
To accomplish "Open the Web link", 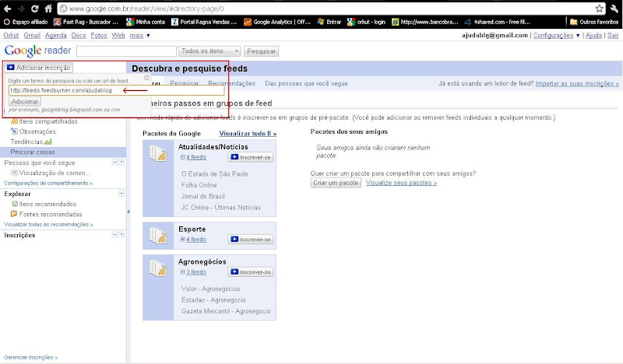I will (x=118, y=35).
